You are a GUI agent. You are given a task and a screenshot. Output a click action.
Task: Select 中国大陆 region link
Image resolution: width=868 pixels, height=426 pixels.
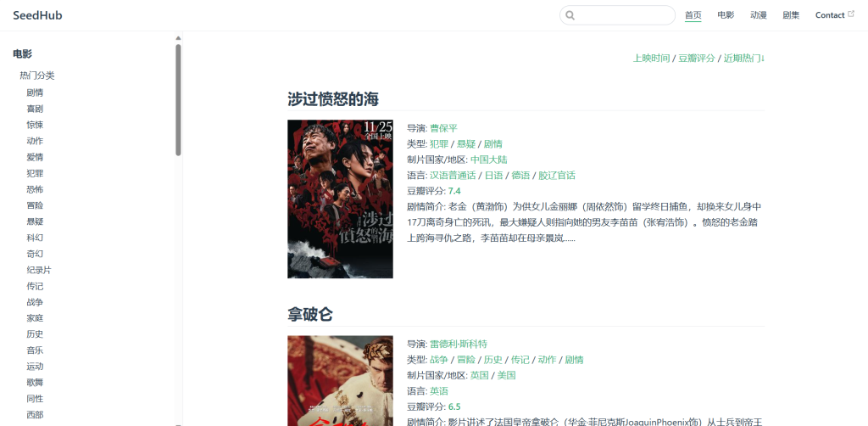[489, 160]
